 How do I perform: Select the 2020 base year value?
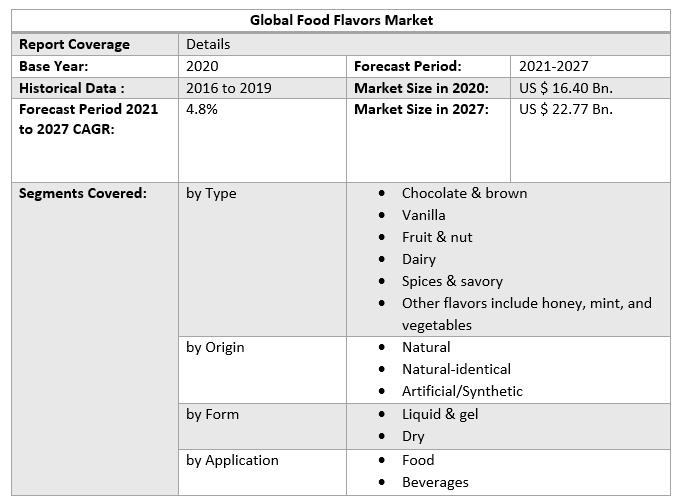click(x=203, y=66)
